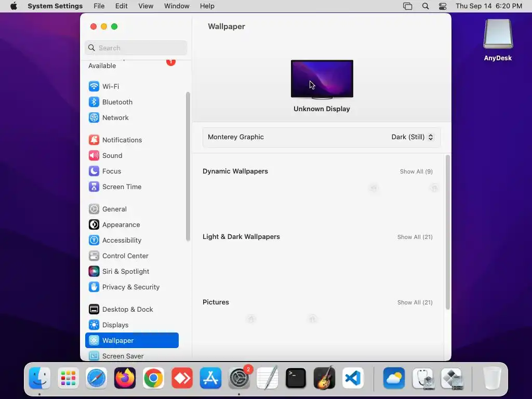Open AnyDesk app in the Dock

coord(182,378)
